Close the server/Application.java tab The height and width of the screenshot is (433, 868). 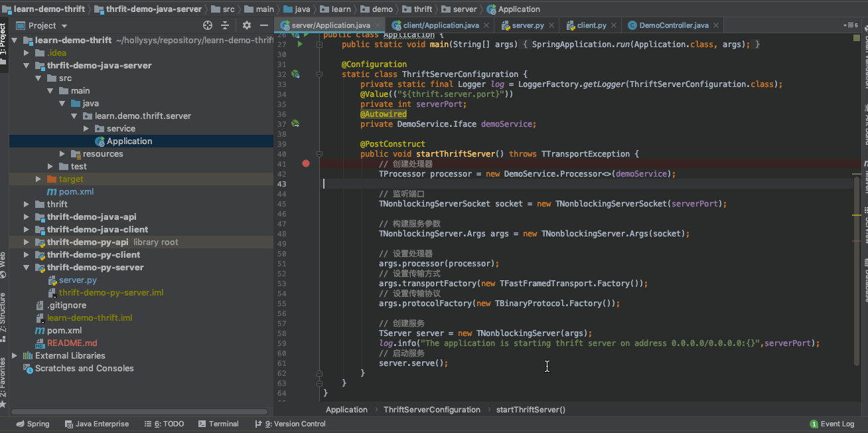tap(376, 26)
